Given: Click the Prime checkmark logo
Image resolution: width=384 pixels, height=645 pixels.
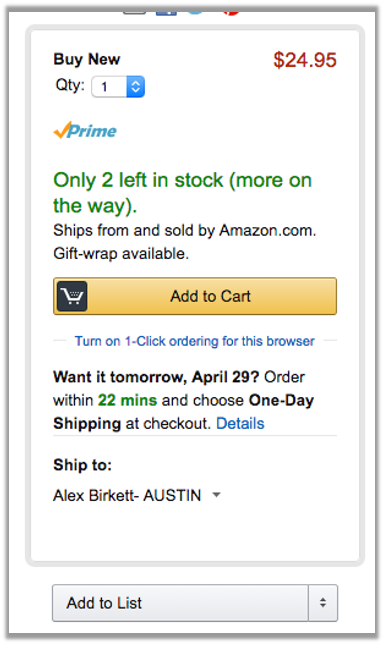Looking at the screenshot, I should coord(85,130).
